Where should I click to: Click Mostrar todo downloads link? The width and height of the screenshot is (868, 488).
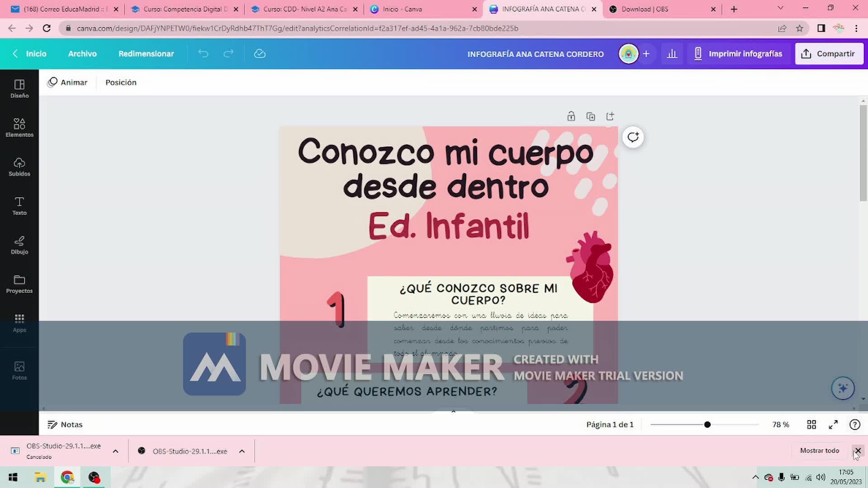point(819,450)
